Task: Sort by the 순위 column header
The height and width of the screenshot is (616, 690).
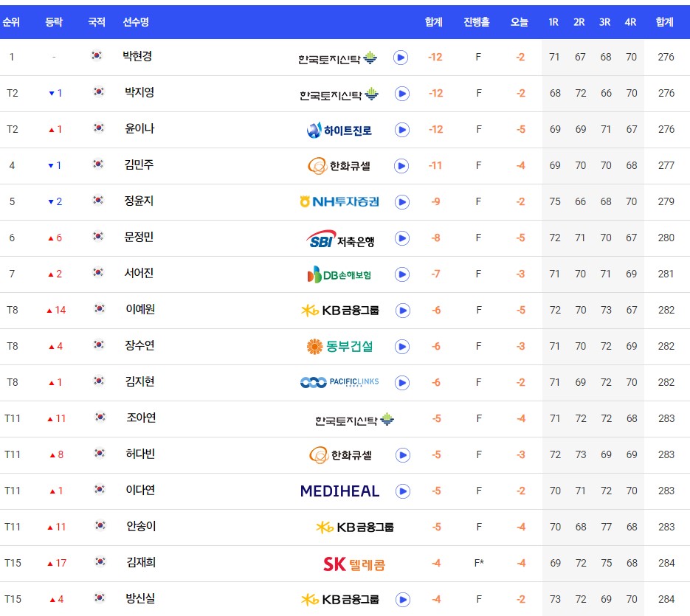Action: (13, 22)
